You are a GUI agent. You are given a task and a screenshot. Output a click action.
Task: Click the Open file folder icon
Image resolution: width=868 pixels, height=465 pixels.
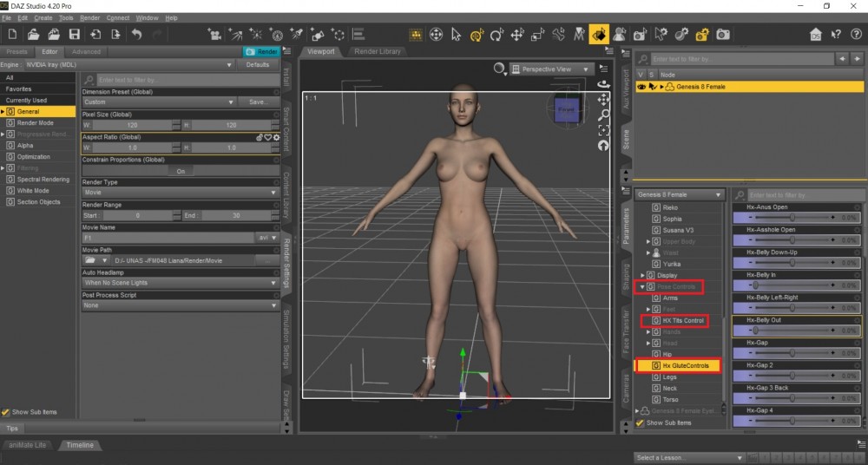pos(33,35)
